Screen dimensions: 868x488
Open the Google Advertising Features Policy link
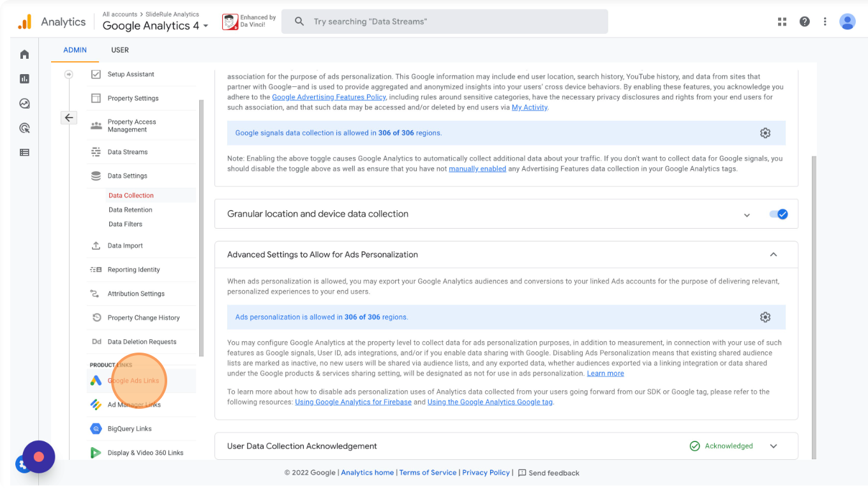click(x=329, y=97)
